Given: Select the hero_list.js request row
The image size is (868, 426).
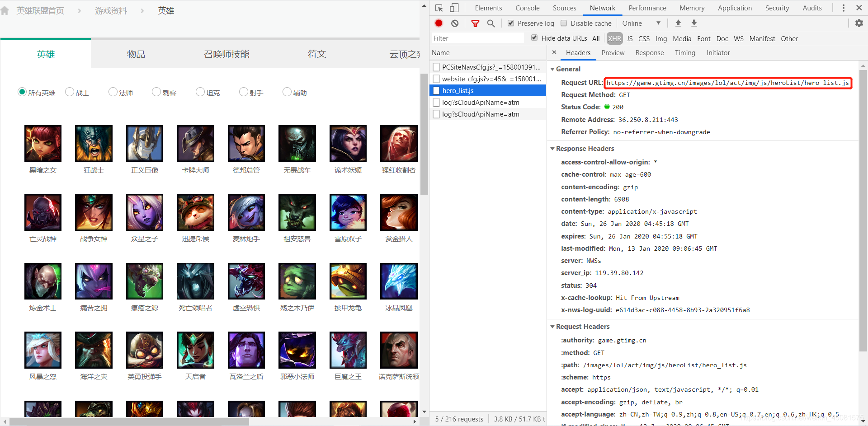Looking at the screenshot, I should pos(488,90).
